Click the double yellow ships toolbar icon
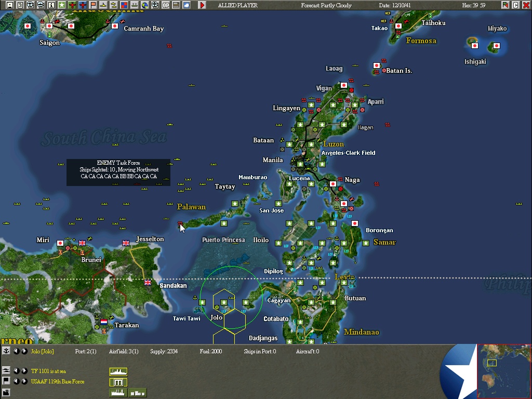Image resolution: width=532 pixels, height=399 pixels. point(114,5)
